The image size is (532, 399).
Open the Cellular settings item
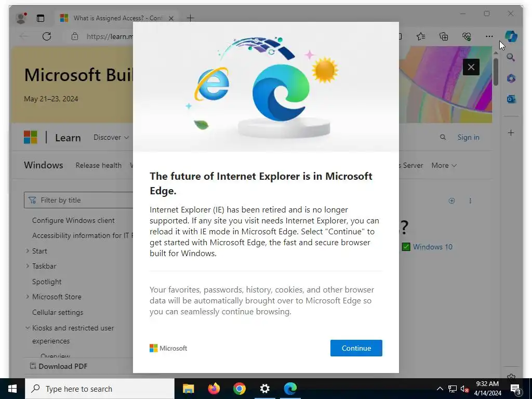coord(58,312)
